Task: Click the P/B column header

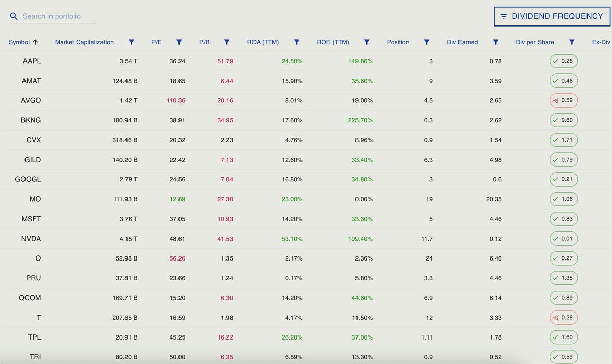Action: 204,42
